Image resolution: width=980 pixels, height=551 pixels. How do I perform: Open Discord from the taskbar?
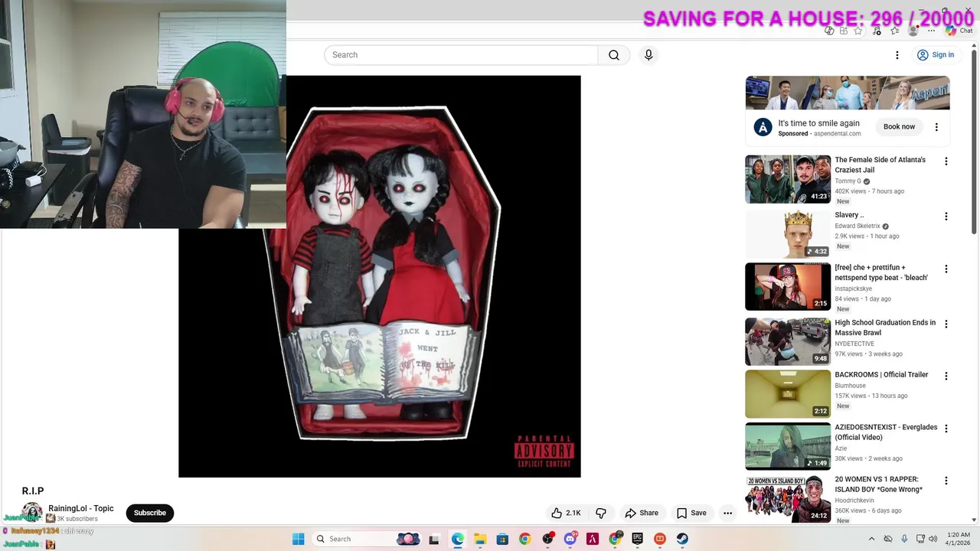(570, 539)
